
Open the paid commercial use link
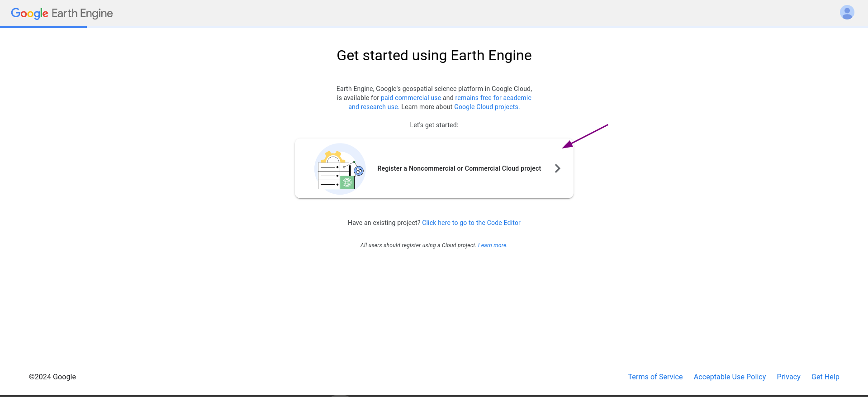[x=411, y=98]
